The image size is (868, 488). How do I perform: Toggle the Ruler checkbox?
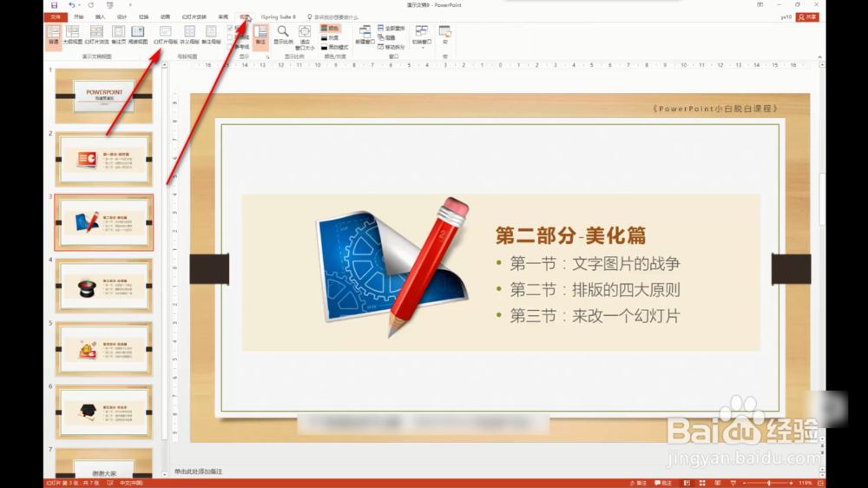click(x=230, y=29)
